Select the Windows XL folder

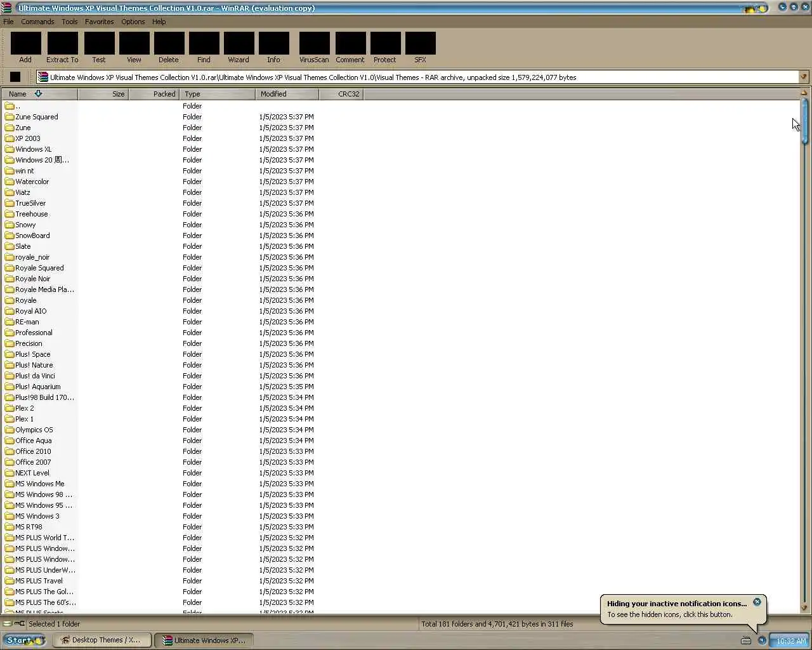coord(28,149)
